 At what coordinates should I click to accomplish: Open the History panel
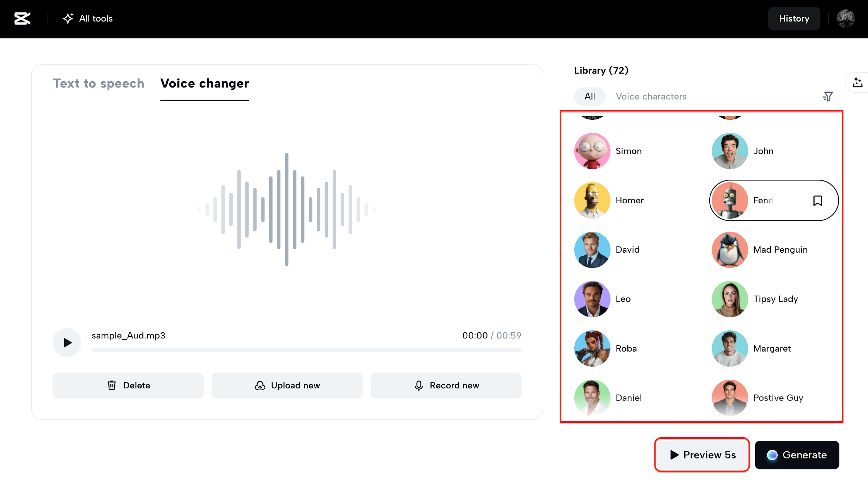click(x=794, y=18)
